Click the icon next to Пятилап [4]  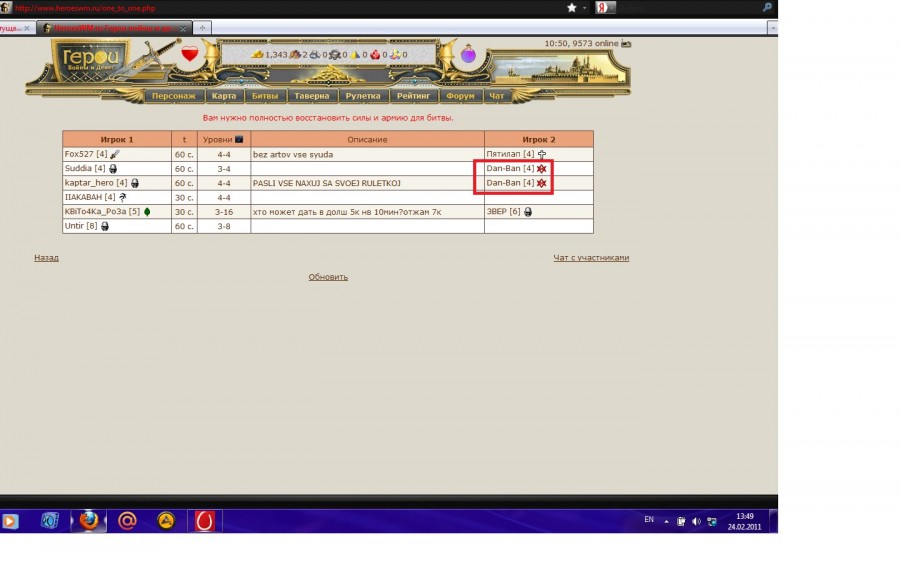point(542,155)
